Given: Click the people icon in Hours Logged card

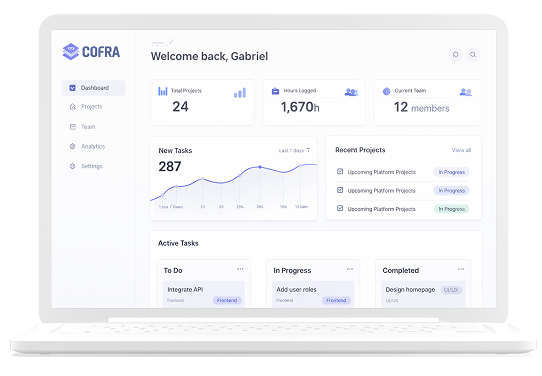Looking at the screenshot, I should click(x=351, y=92).
